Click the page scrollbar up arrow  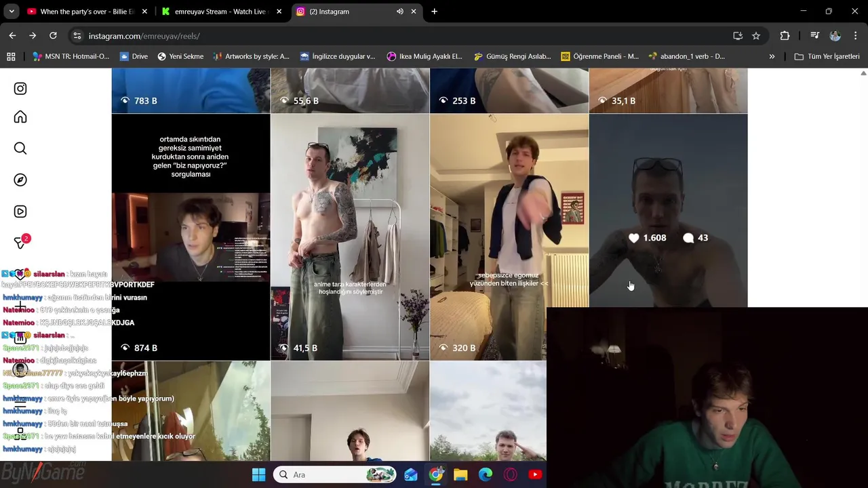coord(863,73)
